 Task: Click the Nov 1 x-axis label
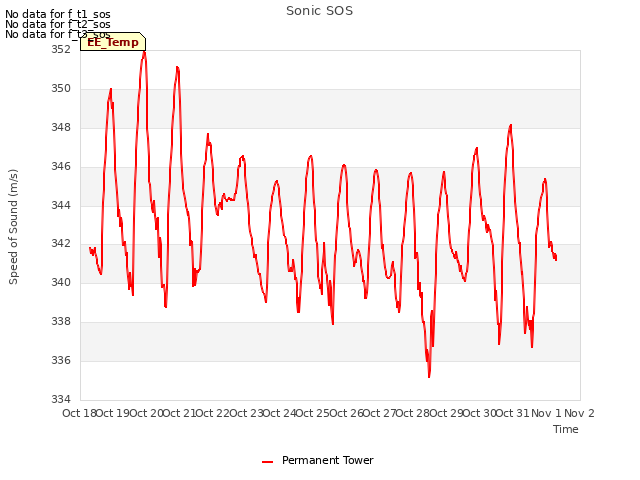(546, 413)
